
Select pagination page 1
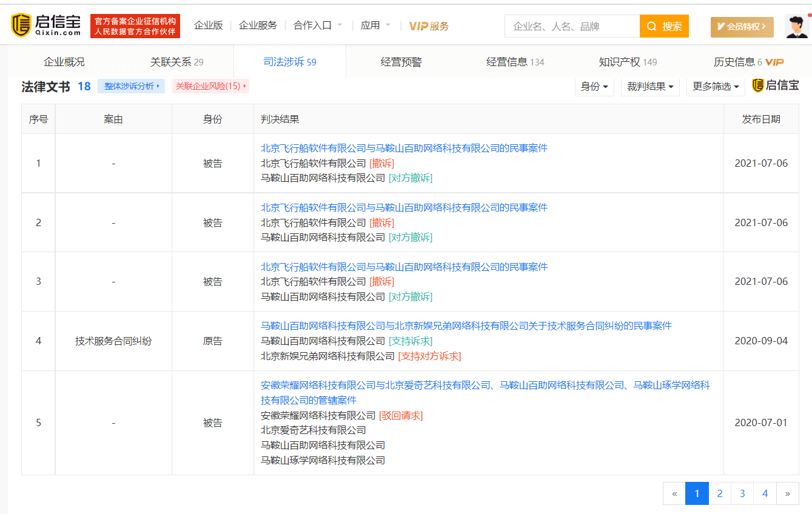click(697, 493)
